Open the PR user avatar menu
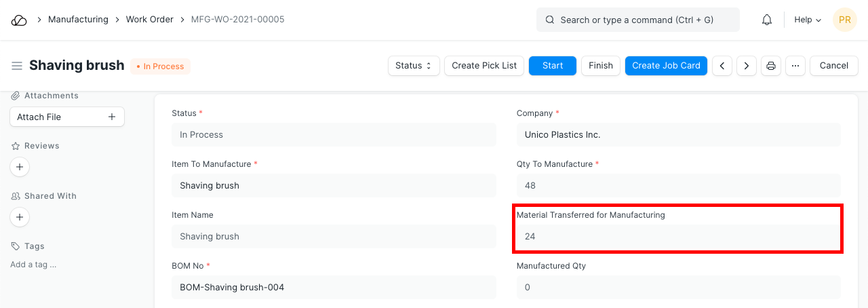Screen dimensions: 868x308 (844, 20)
